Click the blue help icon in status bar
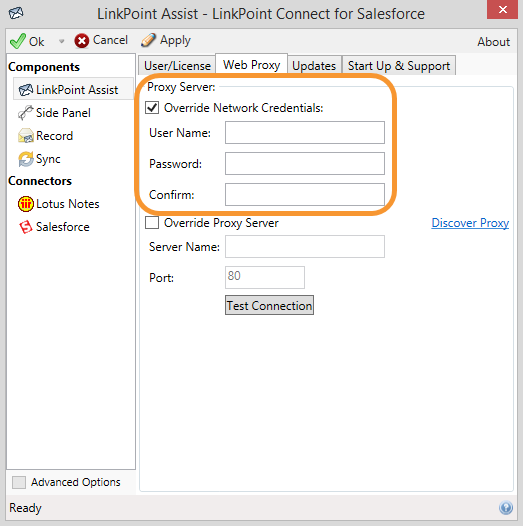This screenshot has width=523, height=526. pos(506,508)
